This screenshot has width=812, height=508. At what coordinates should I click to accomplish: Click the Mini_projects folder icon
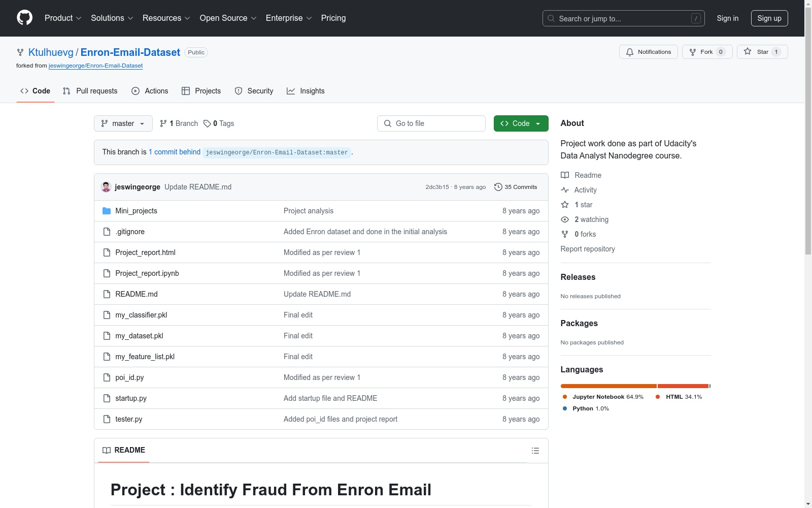(x=107, y=211)
